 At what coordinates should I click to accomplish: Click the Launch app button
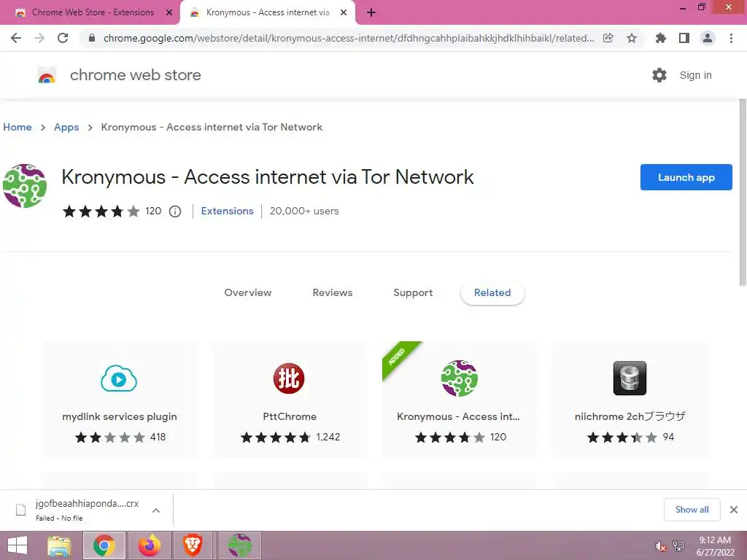click(686, 177)
